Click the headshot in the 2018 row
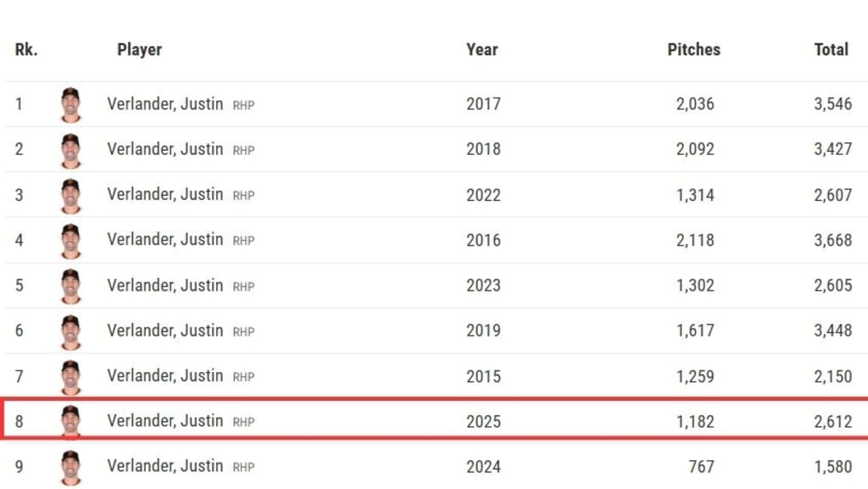 click(x=70, y=150)
